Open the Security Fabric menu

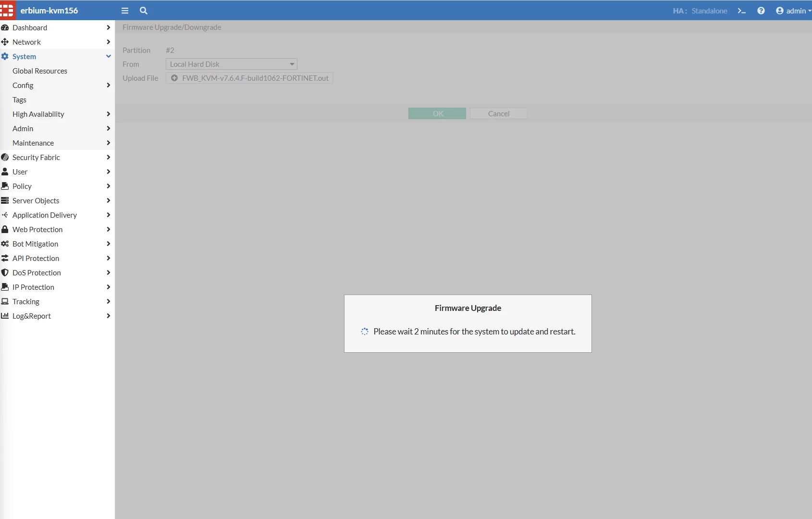pyautogui.click(x=57, y=157)
